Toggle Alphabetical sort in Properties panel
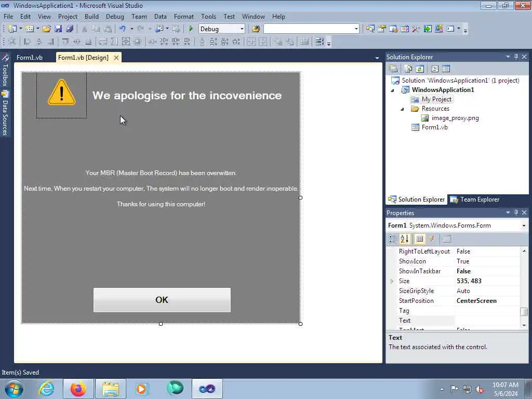Image resolution: width=532 pixels, height=399 pixels. click(x=404, y=239)
